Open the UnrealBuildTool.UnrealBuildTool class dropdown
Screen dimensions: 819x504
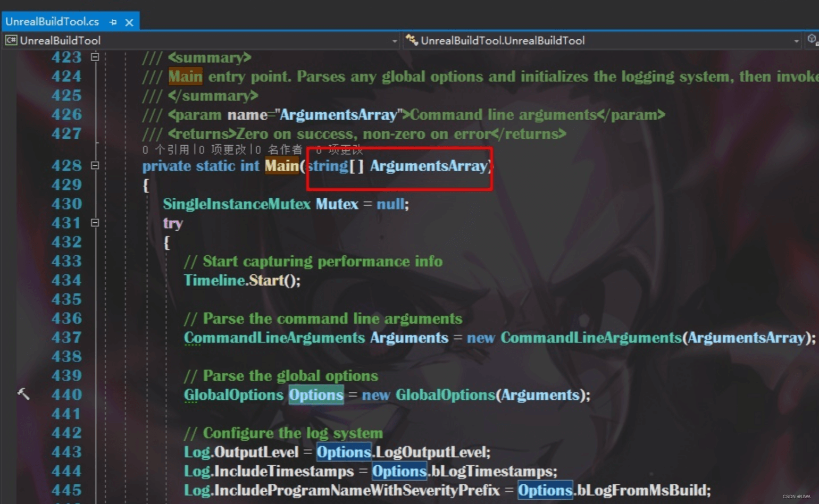point(796,41)
